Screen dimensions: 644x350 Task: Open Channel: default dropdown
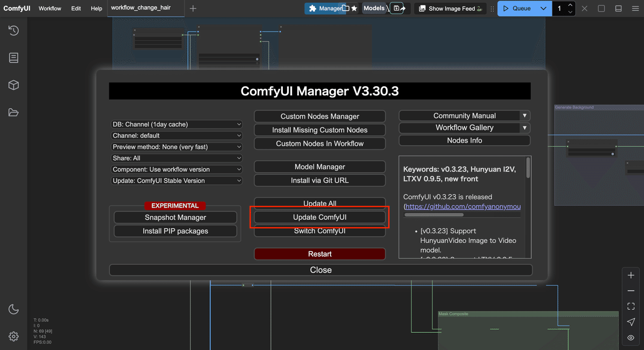177,136
